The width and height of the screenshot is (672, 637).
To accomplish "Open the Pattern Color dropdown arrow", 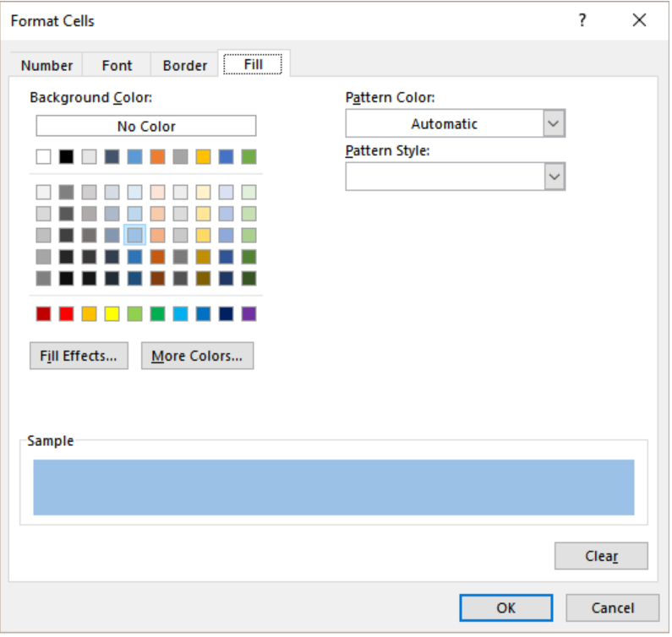I will [554, 124].
